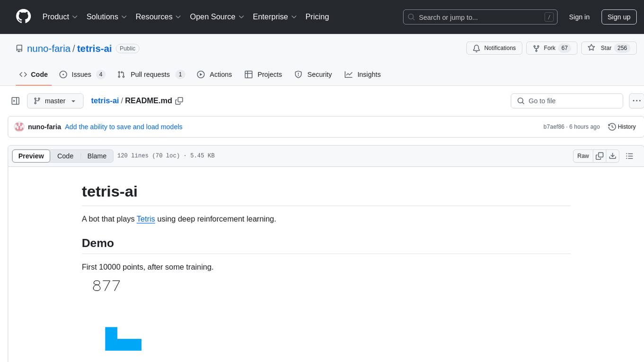The image size is (644, 362).
Task: Click the Sign up button
Action: (x=619, y=17)
